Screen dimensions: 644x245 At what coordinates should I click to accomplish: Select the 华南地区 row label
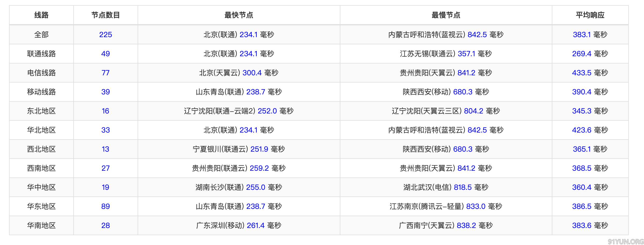41,225
